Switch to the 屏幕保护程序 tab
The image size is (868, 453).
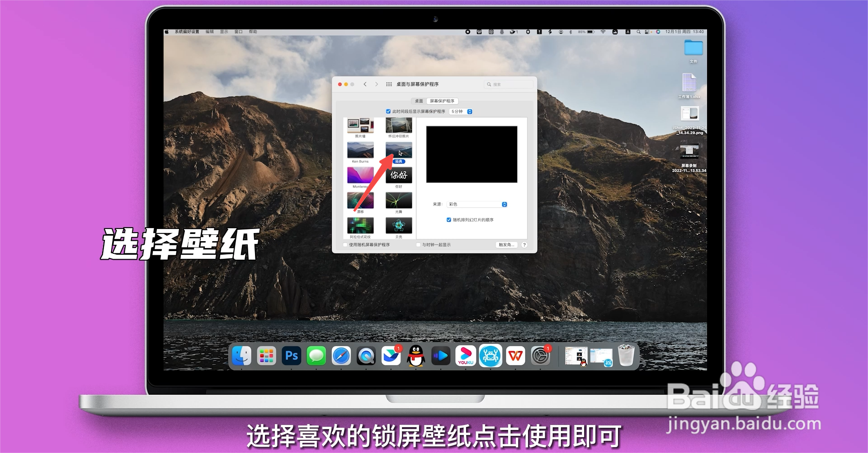pyautogui.click(x=442, y=101)
